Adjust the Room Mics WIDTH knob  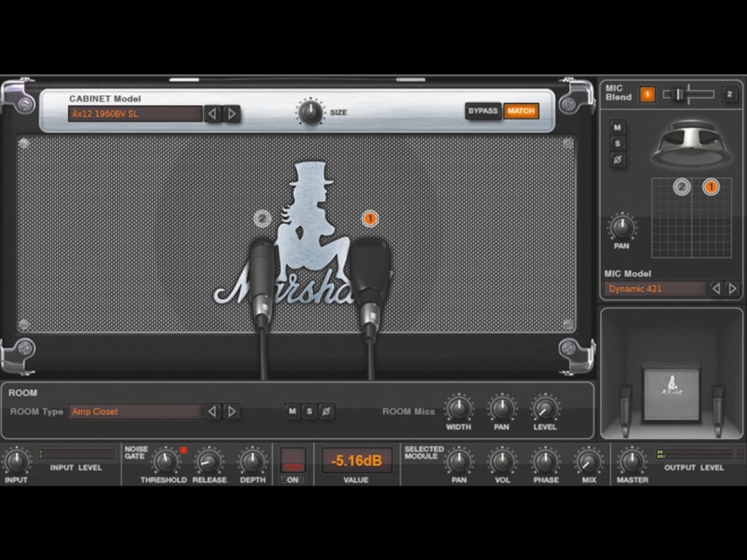point(459,408)
